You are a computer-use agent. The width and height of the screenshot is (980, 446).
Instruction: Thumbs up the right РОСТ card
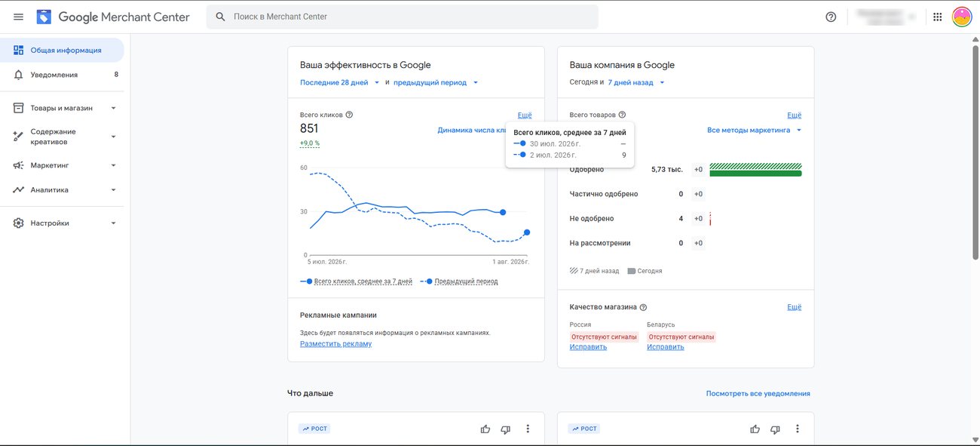pyautogui.click(x=755, y=429)
